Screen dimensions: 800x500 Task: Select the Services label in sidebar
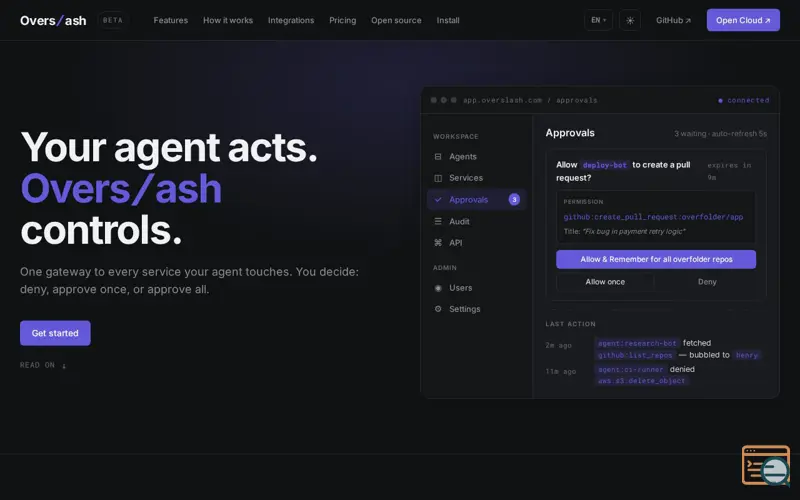pyautogui.click(x=466, y=178)
